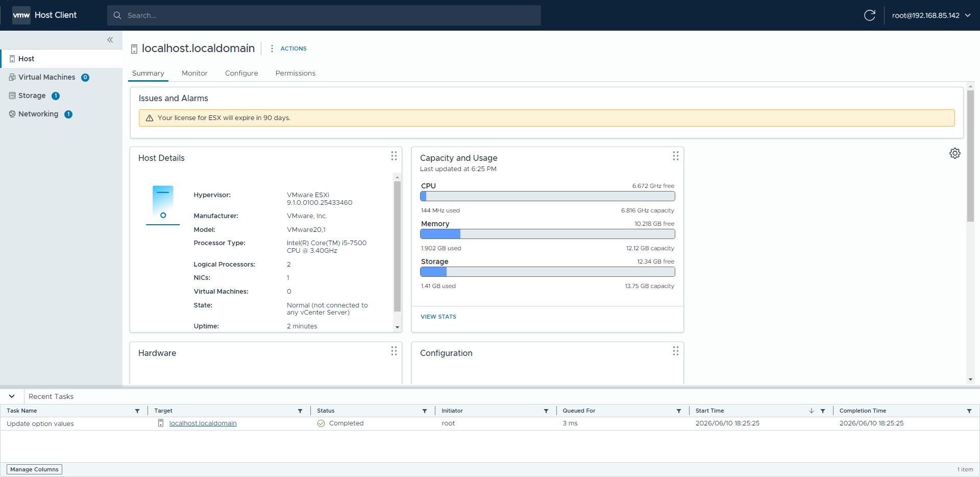Click the Completed status check icon
980x477 pixels.
[x=321, y=423]
